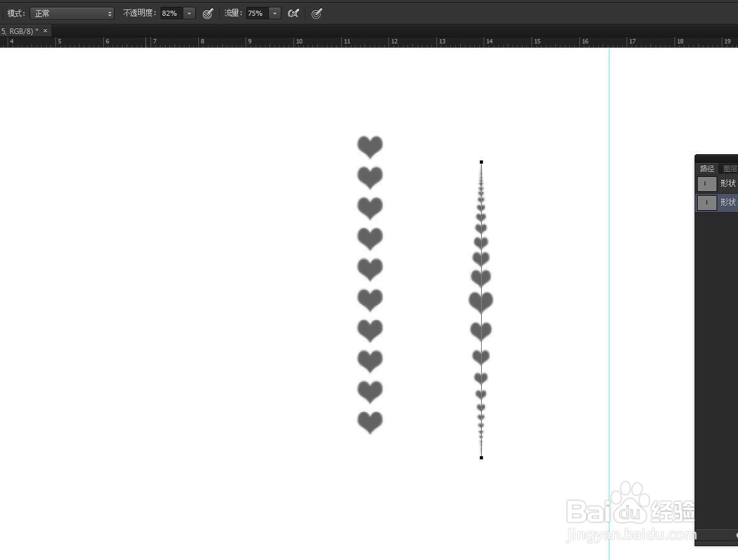Select the highlighted second 形状 path thumbnail
738x560 pixels.
pyautogui.click(x=707, y=203)
